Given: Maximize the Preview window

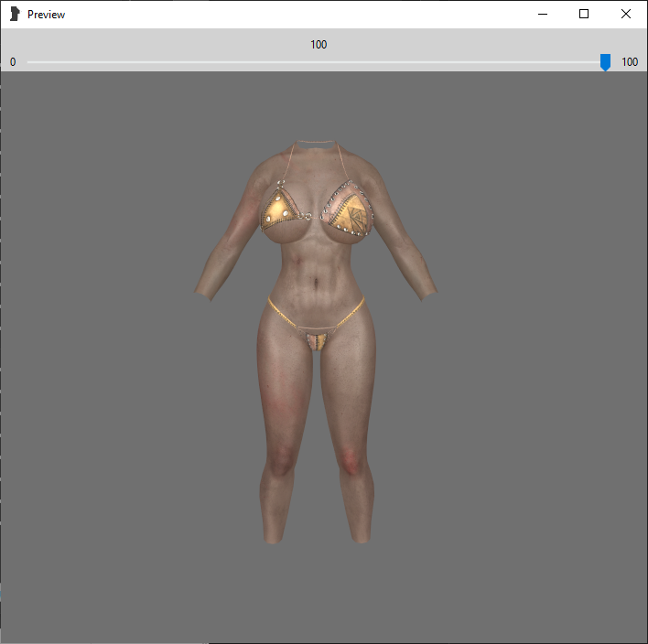Looking at the screenshot, I should pyautogui.click(x=584, y=14).
